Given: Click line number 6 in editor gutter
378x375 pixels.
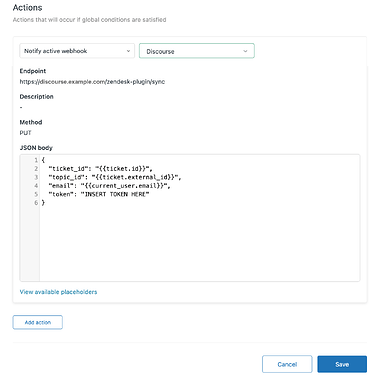Looking at the screenshot, I should [36, 203].
